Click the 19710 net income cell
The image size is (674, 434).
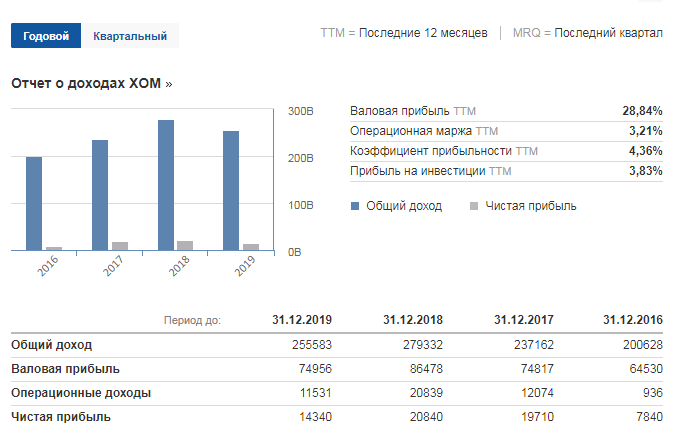tap(537, 417)
